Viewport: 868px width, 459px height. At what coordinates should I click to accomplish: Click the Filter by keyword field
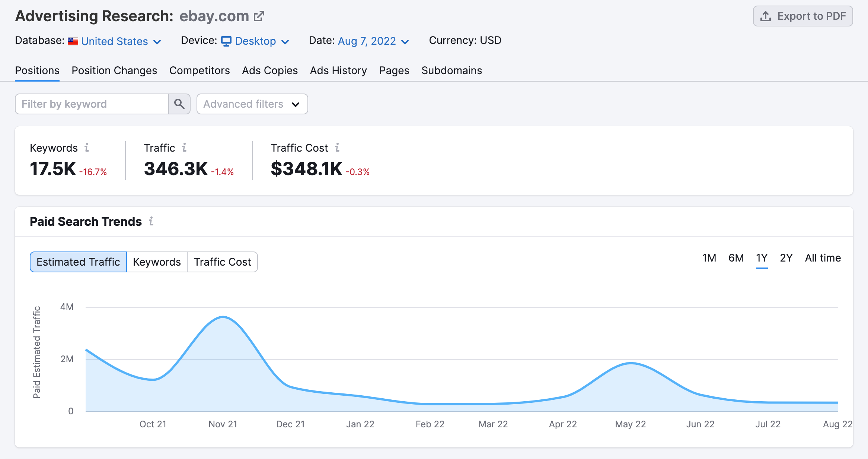point(92,104)
